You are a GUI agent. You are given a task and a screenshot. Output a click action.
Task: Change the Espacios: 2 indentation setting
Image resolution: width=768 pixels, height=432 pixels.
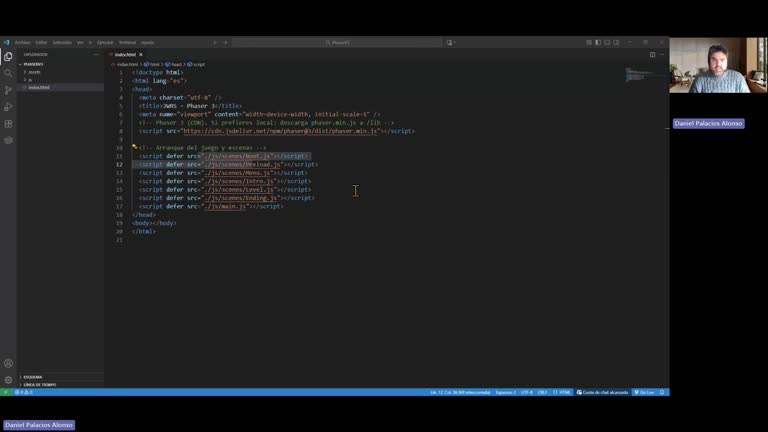click(505, 392)
